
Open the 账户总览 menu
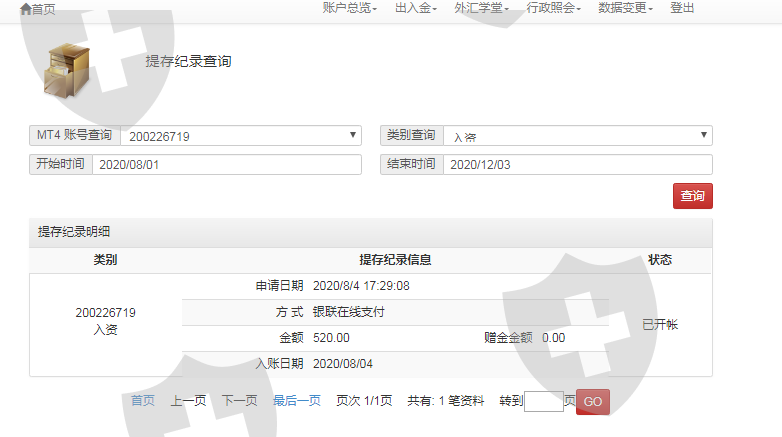tap(349, 8)
